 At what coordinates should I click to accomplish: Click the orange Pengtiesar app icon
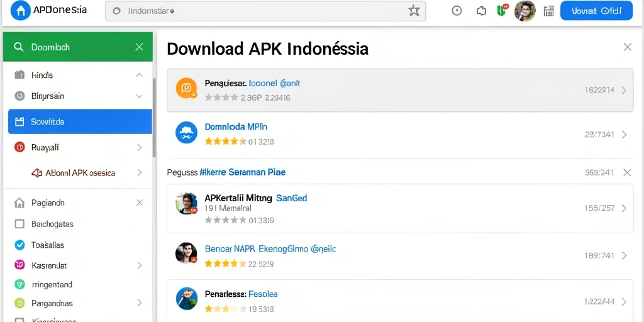pyautogui.click(x=186, y=88)
